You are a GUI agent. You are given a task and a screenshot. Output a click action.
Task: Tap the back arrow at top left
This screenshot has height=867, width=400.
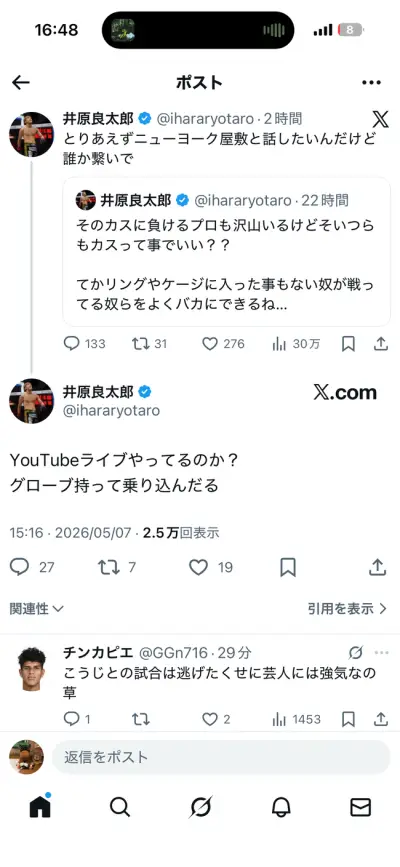20,82
